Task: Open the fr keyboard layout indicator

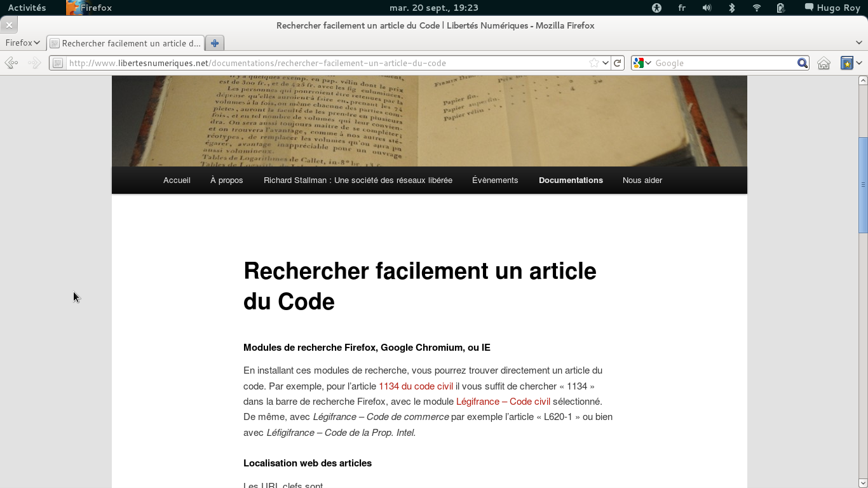Action: click(682, 8)
